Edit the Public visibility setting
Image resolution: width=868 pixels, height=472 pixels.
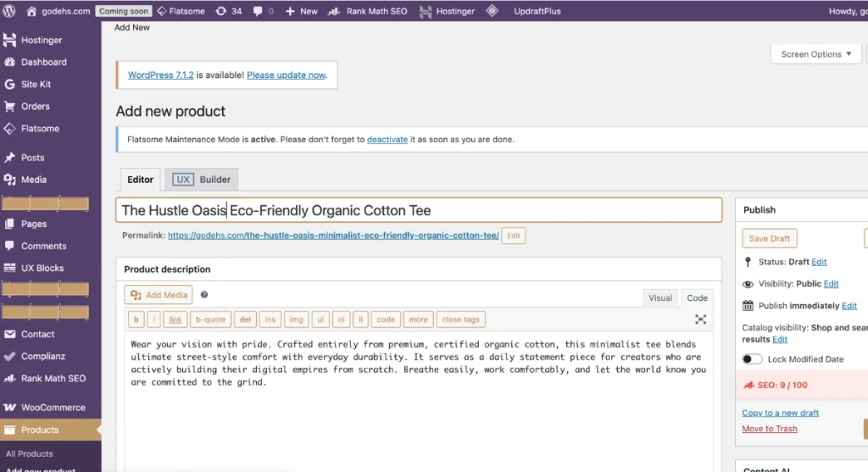point(831,284)
